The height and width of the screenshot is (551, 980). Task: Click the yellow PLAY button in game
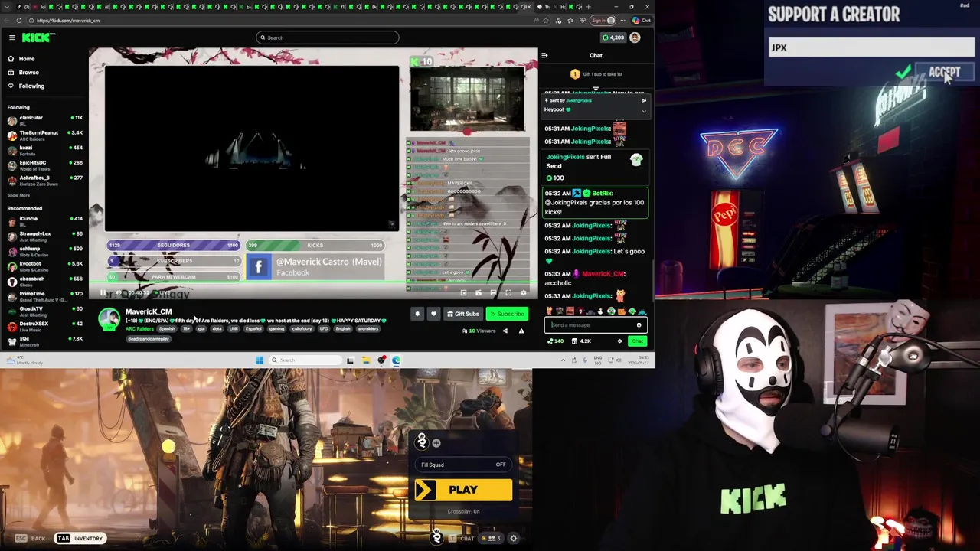[463, 490]
